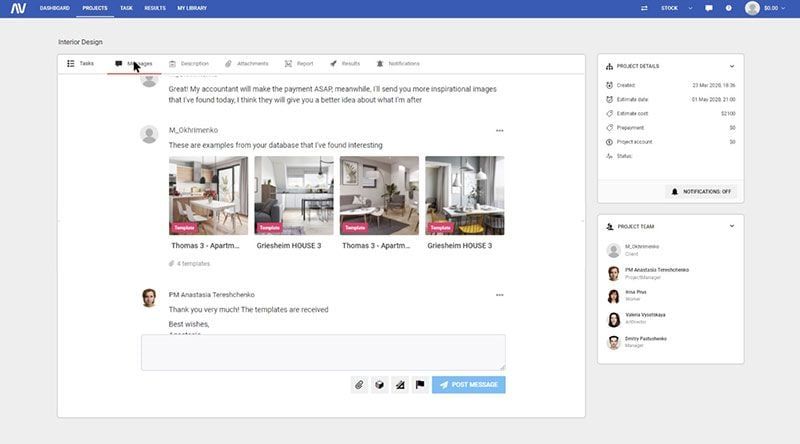Click the Post Message button
The height and width of the screenshot is (444, 800).
tap(468, 384)
